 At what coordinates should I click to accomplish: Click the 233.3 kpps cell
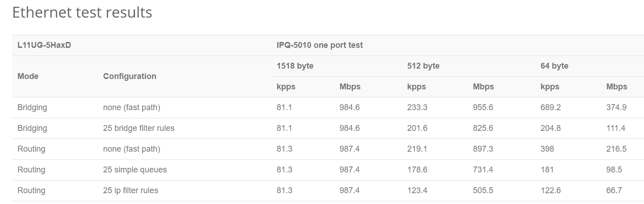417,107
